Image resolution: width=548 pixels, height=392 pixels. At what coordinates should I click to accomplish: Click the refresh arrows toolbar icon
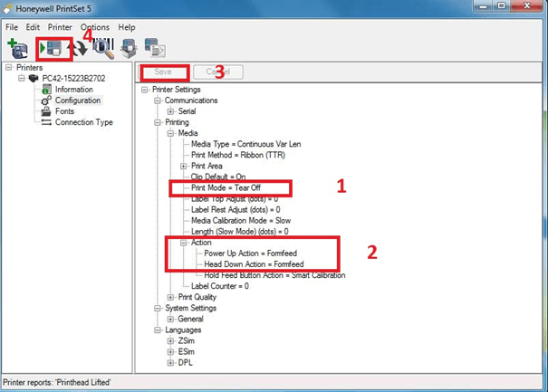coord(79,49)
